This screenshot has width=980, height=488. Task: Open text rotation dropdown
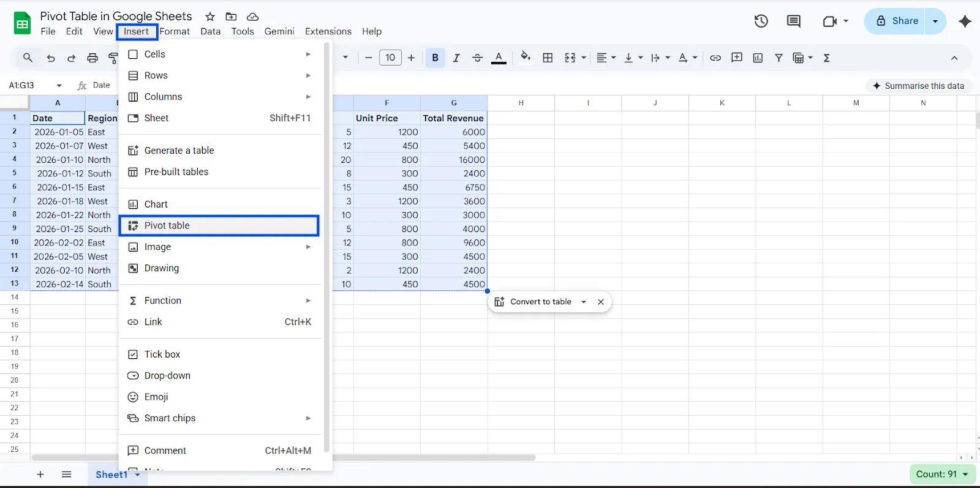(x=688, y=58)
